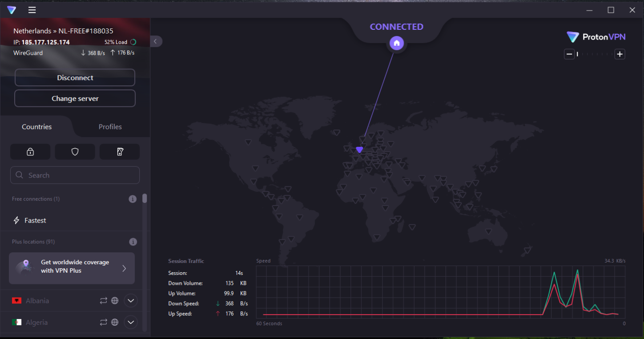Image resolution: width=644 pixels, height=339 pixels.
Task: Click the Change server button
Action: pyautogui.click(x=75, y=98)
